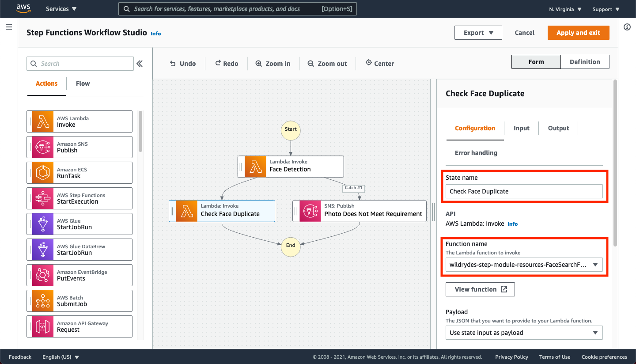Click the View function button
This screenshot has width=636, height=364.
tap(480, 289)
